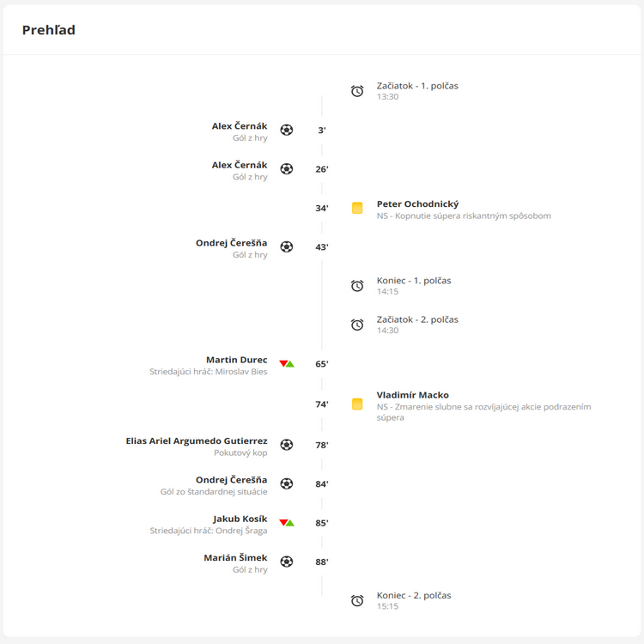This screenshot has width=644, height=644.
Task: Click Vladimír Macko's yellow card icon
Action: click(357, 404)
